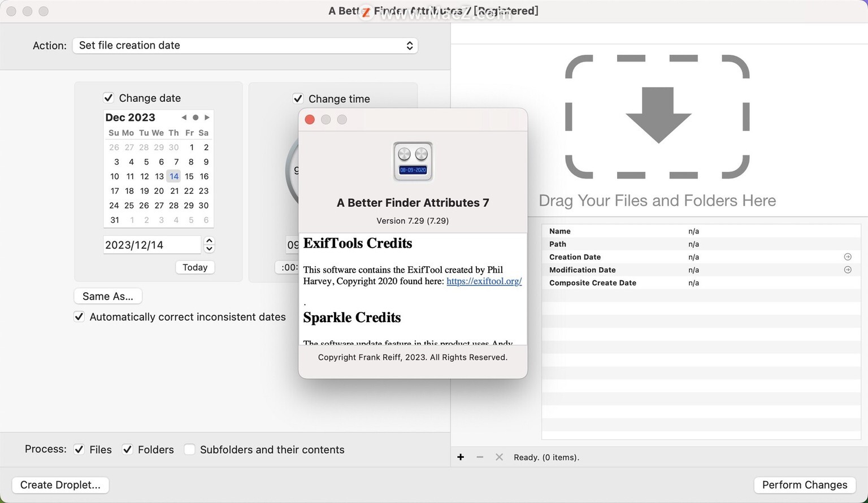Click the Dec 2023 month heading
868x503 pixels.
click(130, 118)
